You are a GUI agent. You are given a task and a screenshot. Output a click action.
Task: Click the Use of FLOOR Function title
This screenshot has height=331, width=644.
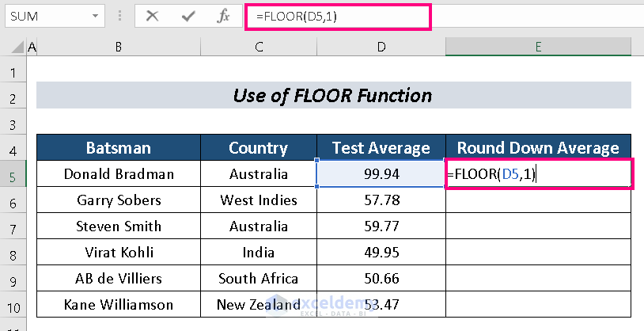332,96
